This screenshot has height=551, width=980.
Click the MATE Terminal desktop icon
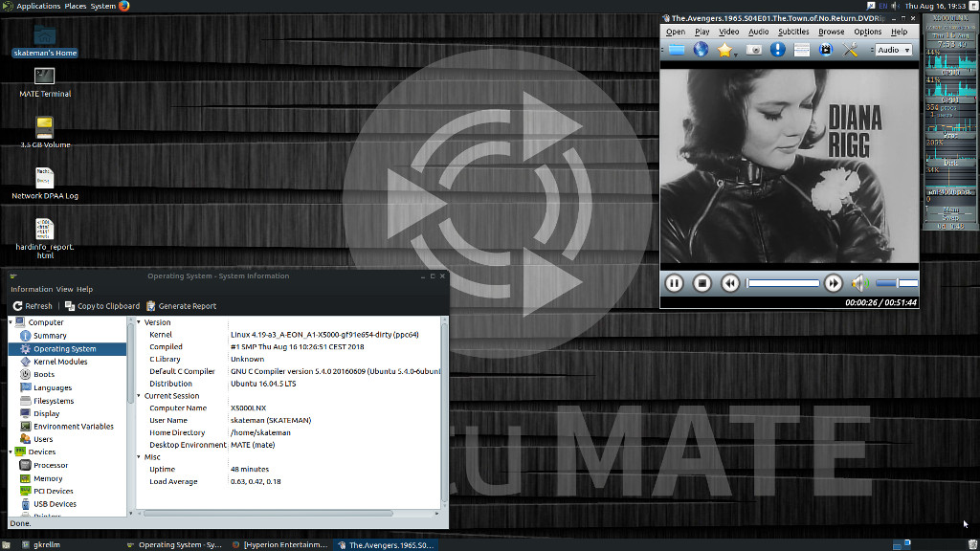[45, 82]
